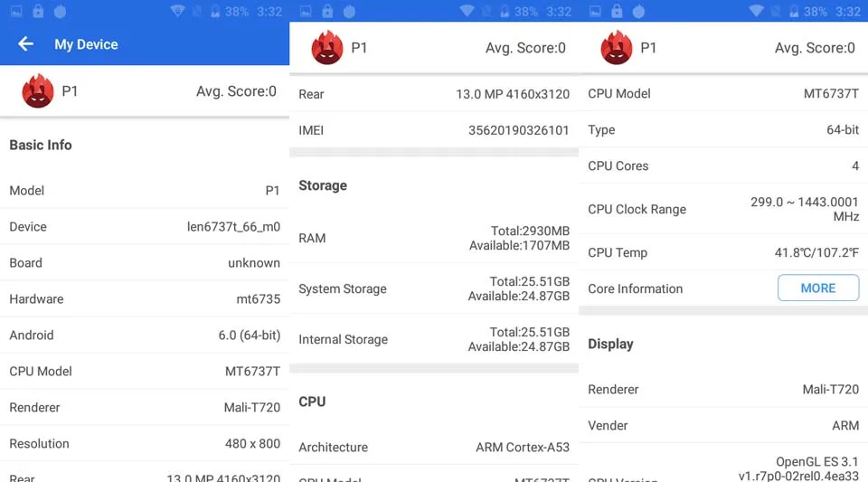Select Vender value ARM
Screen dimensions: 868x482
(845, 426)
